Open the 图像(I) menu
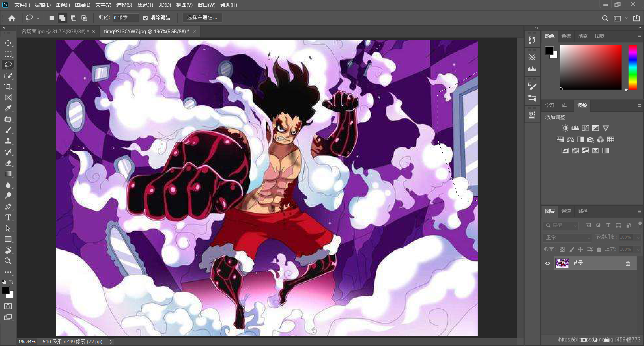The height and width of the screenshot is (346, 644). (x=63, y=5)
